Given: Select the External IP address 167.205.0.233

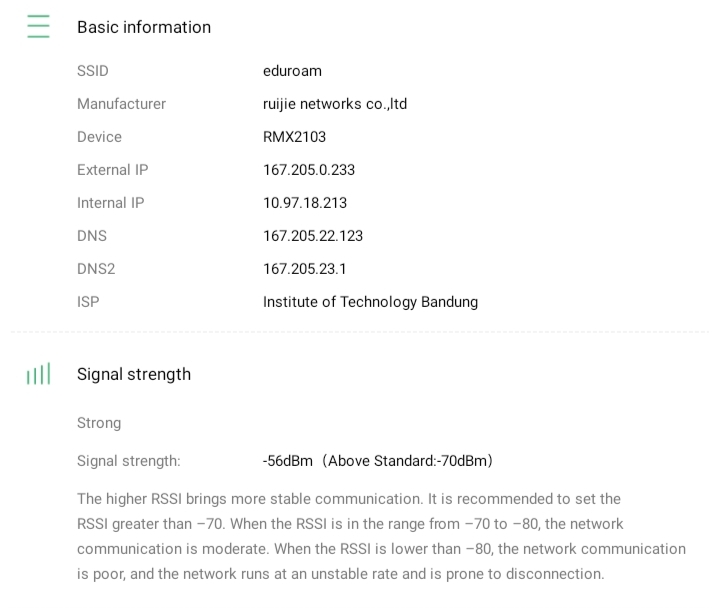Looking at the screenshot, I should [x=309, y=170].
